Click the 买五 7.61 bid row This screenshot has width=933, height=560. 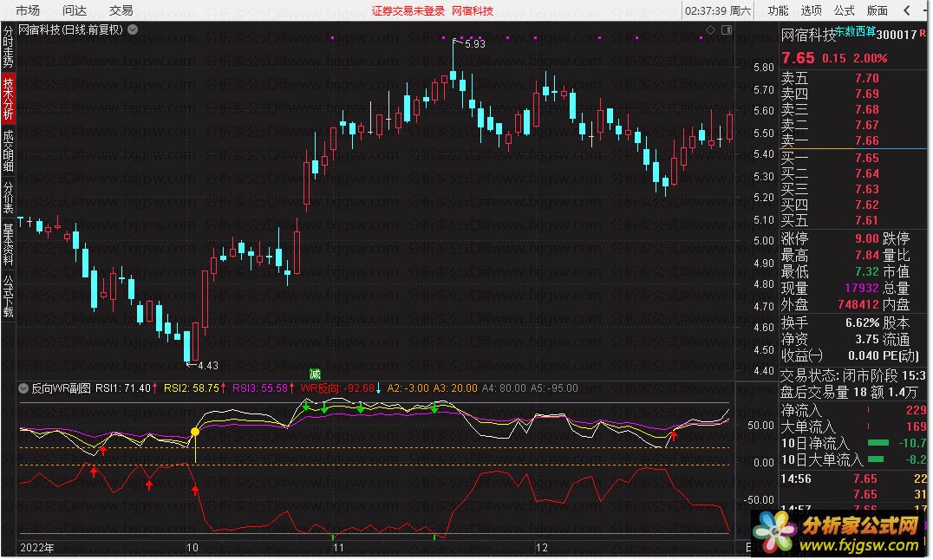(x=853, y=220)
